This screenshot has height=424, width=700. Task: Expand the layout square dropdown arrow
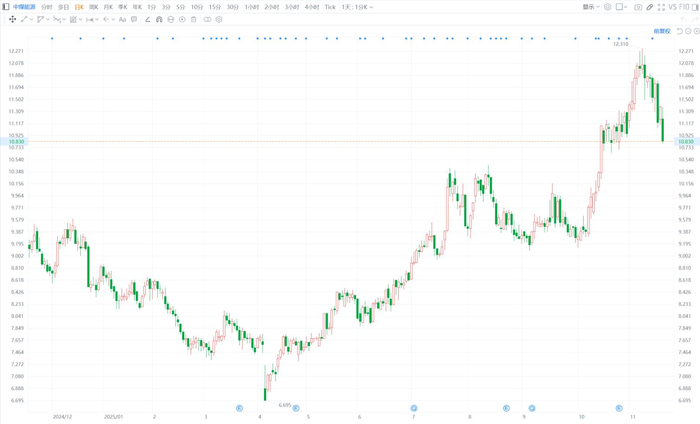pos(625,7)
